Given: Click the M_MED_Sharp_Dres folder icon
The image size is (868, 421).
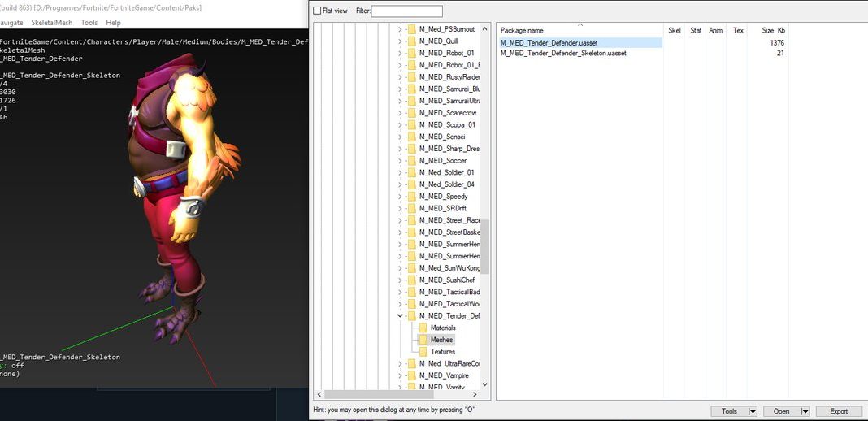Looking at the screenshot, I should tap(411, 149).
